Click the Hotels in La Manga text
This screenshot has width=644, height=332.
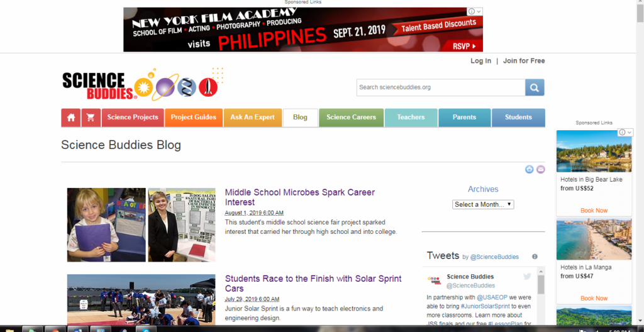pos(586,267)
